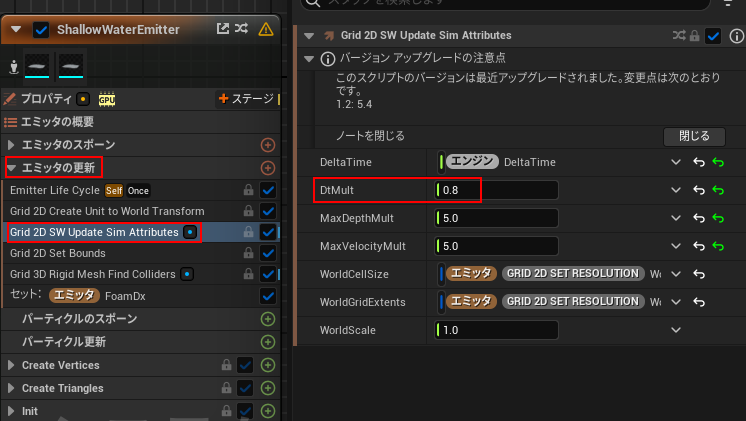Image resolution: width=746 pixels, height=421 pixels.
Task: Select the Grid 3D Rigid Mesh Find Colliders module
Action: tap(92, 274)
